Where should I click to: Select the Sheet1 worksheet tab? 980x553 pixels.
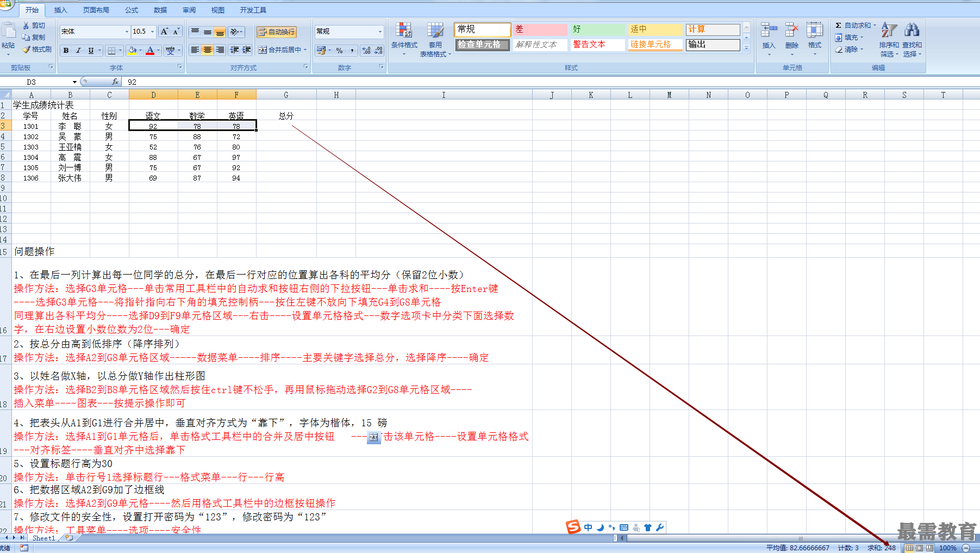coord(44,538)
